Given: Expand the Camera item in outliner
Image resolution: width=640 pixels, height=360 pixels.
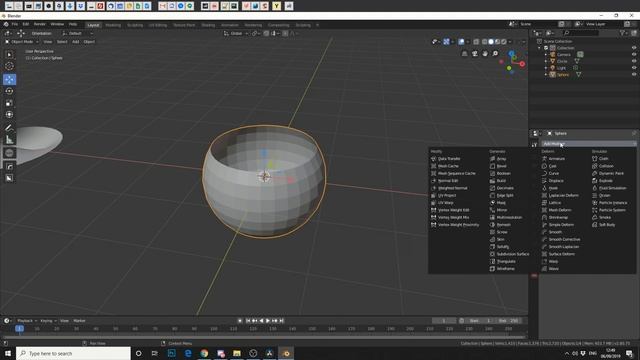Looking at the screenshot, I should pyautogui.click(x=546, y=54).
